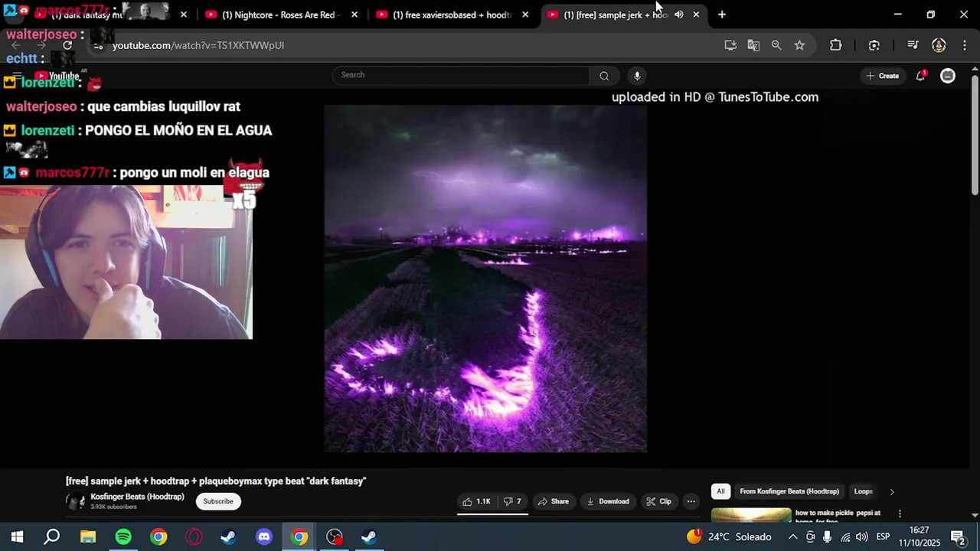Reload the page with the refresh icon
Image resolution: width=980 pixels, height=551 pixels.
pos(67,45)
